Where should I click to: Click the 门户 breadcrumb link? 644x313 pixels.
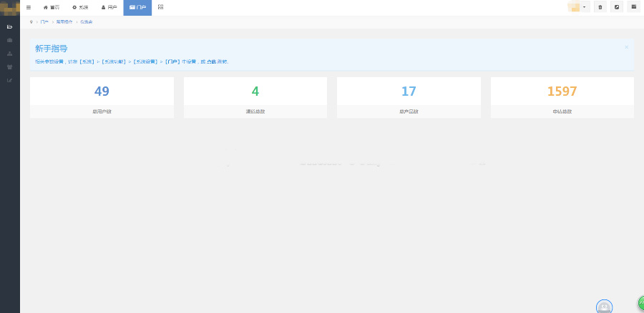tap(44, 22)
